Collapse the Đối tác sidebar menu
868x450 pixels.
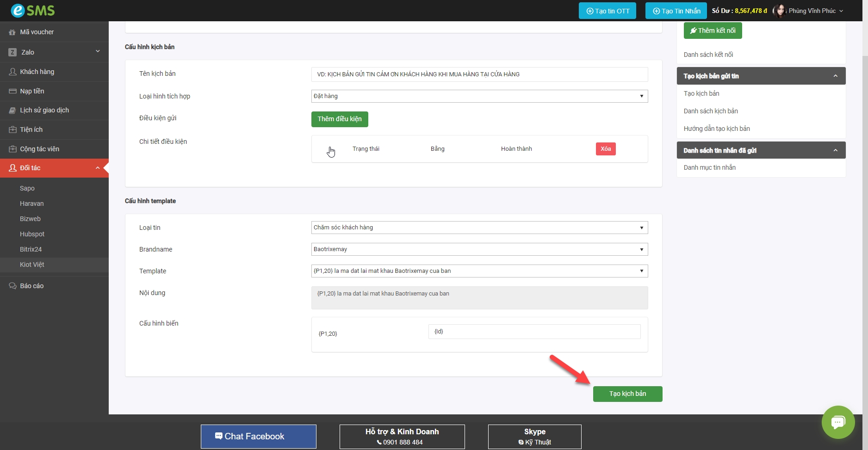pos(98,168)
